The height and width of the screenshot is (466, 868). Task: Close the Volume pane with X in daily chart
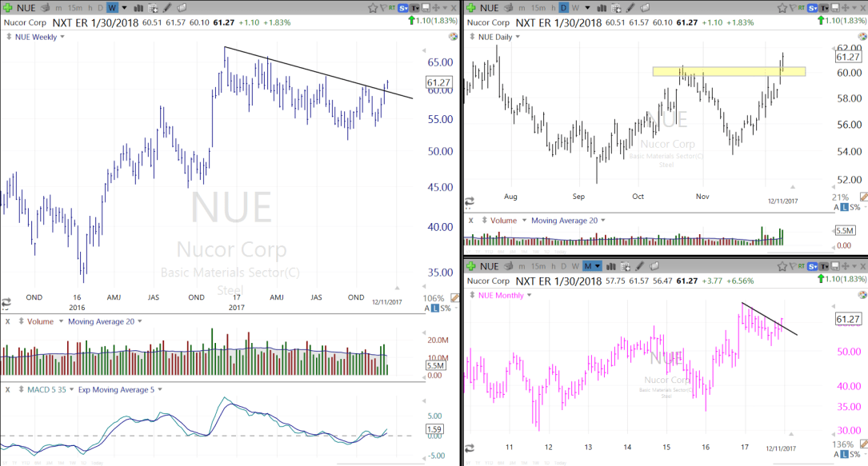[471, 221]
